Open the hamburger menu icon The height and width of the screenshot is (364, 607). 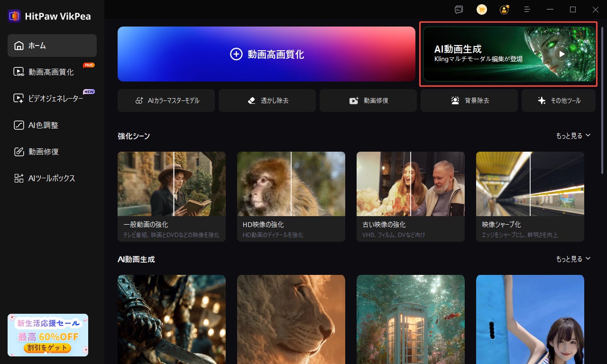click(x=527, y=9)
